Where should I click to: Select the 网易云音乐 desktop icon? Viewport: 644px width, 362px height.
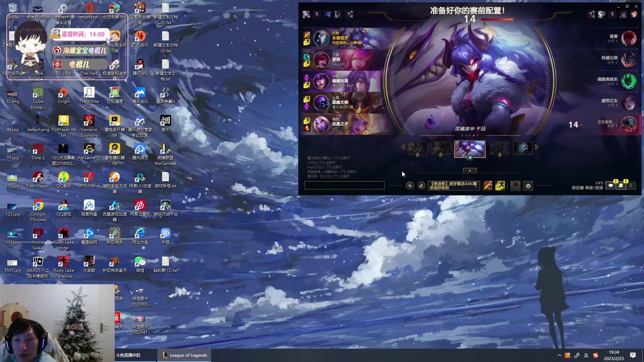coord(140,208)
